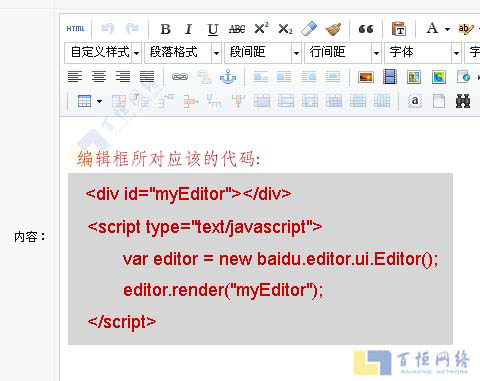Viewport: 480px width, 381px height.
Task: Click the eraser clear-format icon
Action: click(x=309, y=29)
